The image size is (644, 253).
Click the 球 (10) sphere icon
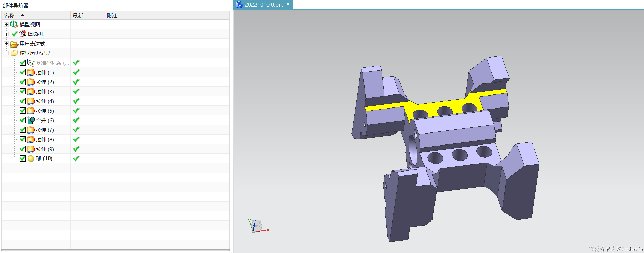(31, 159)
